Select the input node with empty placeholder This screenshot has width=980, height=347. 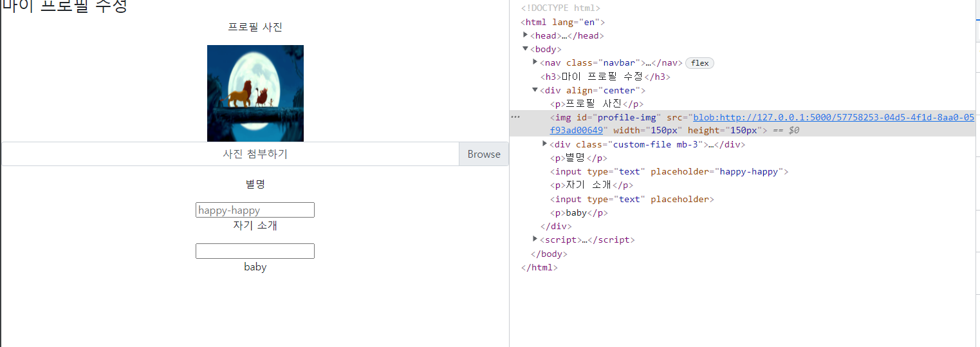632,200
